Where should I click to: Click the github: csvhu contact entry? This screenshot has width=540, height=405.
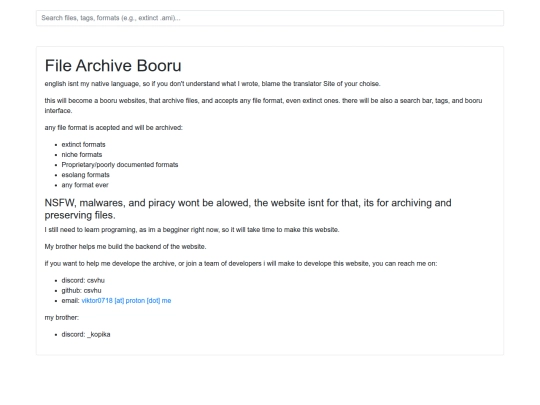click(x=81, y=291)
